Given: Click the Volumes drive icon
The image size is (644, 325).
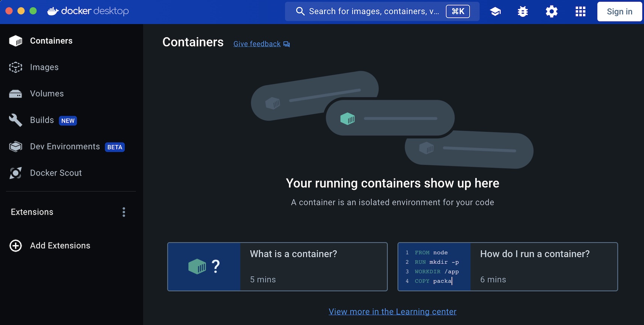Looking at the screenshot, I should click(16, 94).
